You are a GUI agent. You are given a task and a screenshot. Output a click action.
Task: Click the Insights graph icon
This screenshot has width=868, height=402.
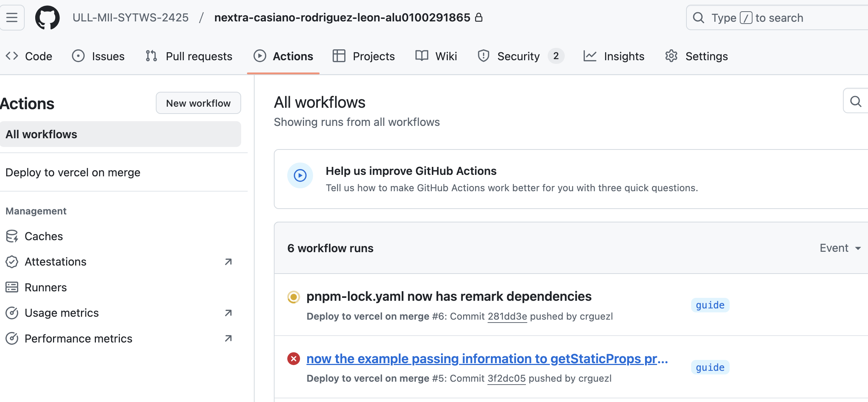(x=590, y=56)
